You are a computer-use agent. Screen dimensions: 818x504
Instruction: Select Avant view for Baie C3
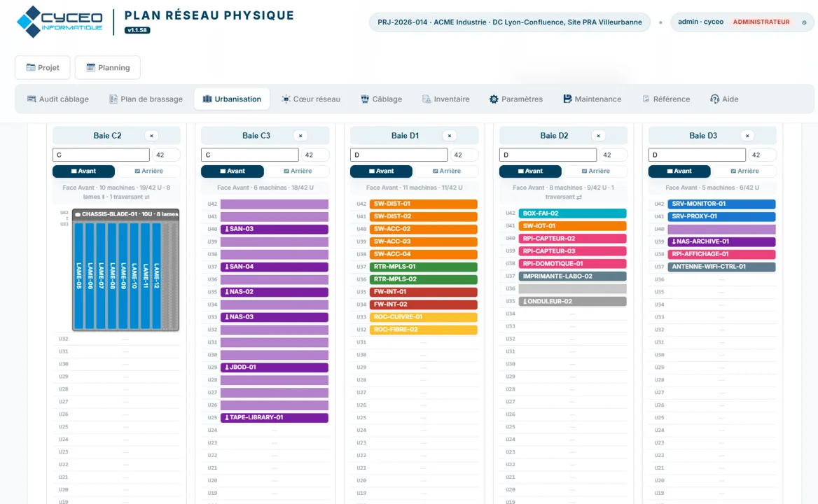233,171
